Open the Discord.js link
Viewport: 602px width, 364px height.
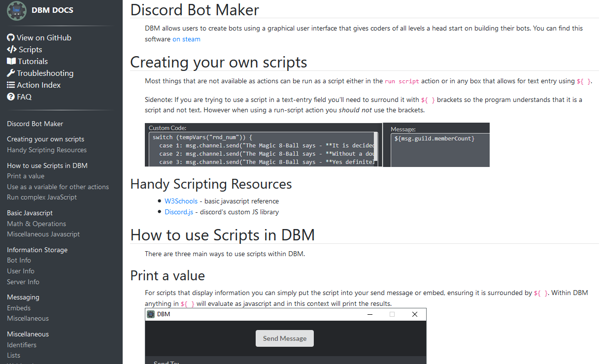pyautogui.click(x=179, y=212)
